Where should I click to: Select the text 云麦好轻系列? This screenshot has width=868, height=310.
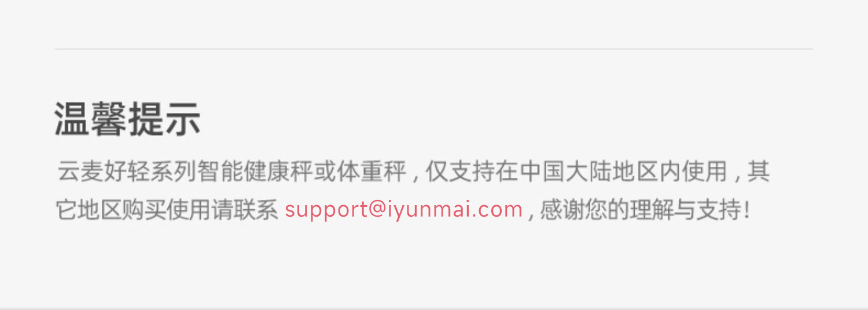pyautogui.click(x=127, y=173)
